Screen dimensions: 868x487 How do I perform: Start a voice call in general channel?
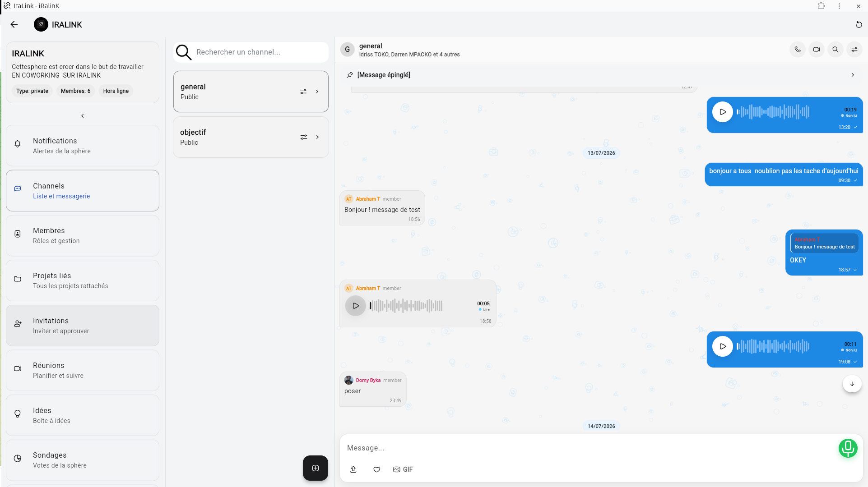(798, 50)
